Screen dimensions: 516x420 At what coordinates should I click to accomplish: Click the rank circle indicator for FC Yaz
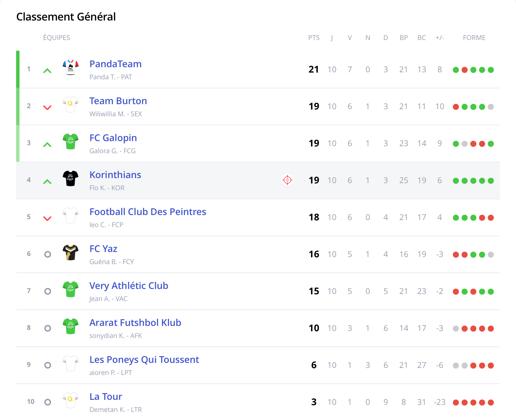pos(48,254)
